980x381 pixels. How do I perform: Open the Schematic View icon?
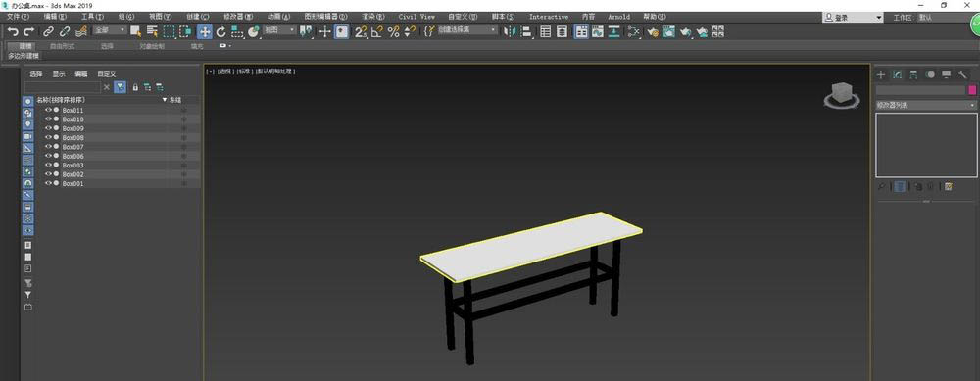point(613,31)
